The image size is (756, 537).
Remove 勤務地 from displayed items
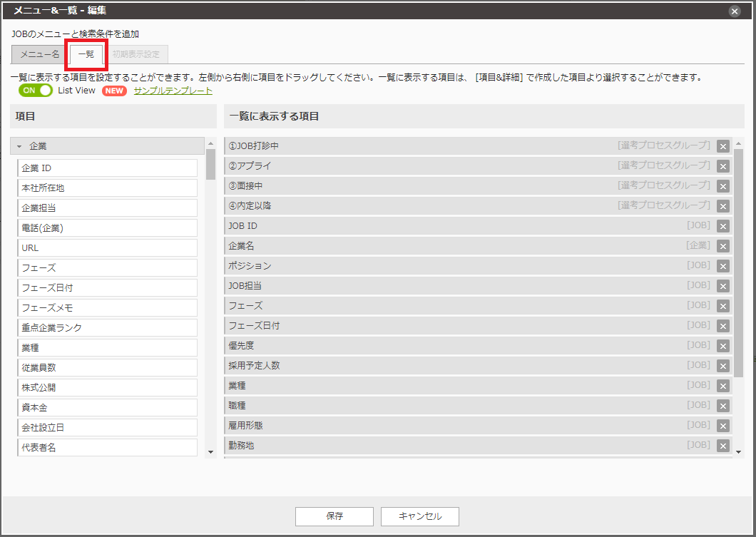[722, 446]
